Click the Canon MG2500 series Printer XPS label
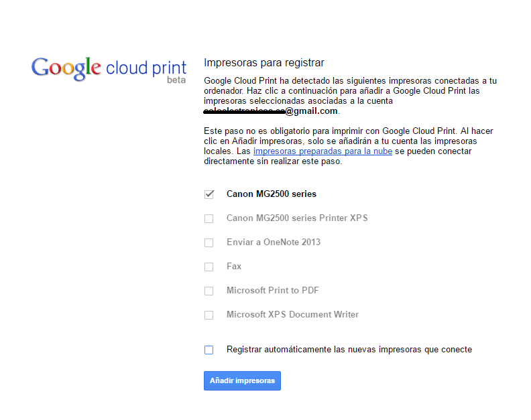 297,218
